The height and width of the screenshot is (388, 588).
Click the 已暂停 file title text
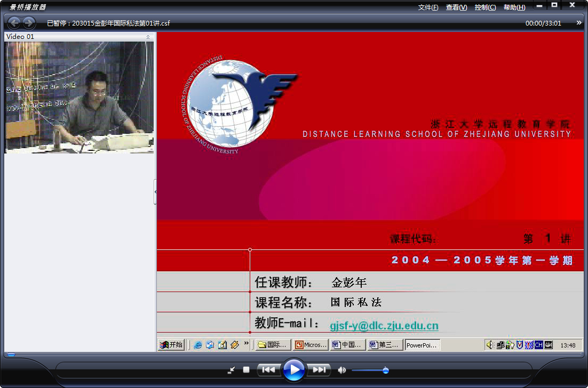coord(108,23)
